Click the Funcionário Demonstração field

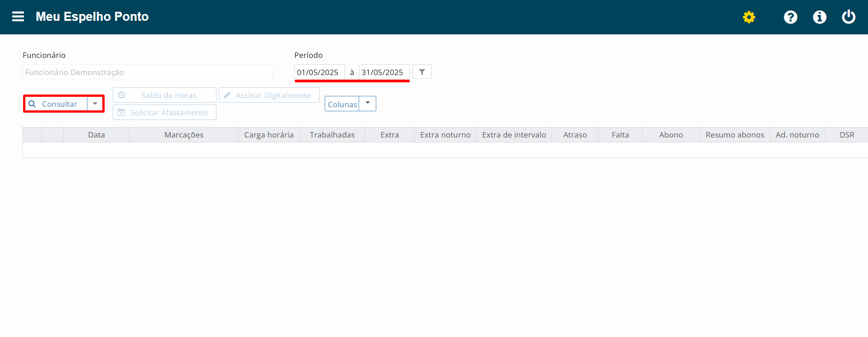pos(148,72)
